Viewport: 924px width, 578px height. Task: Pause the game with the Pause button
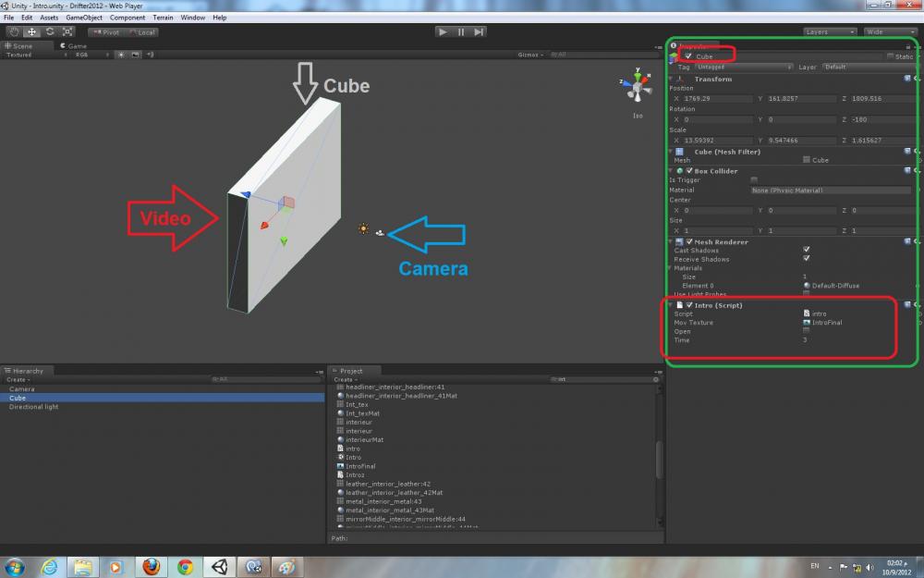461,31
